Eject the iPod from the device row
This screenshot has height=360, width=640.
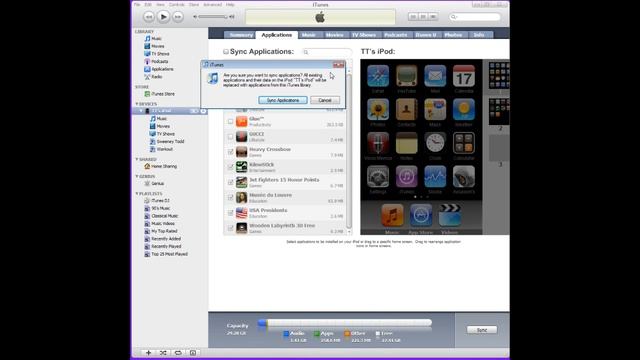click(203, 111)
